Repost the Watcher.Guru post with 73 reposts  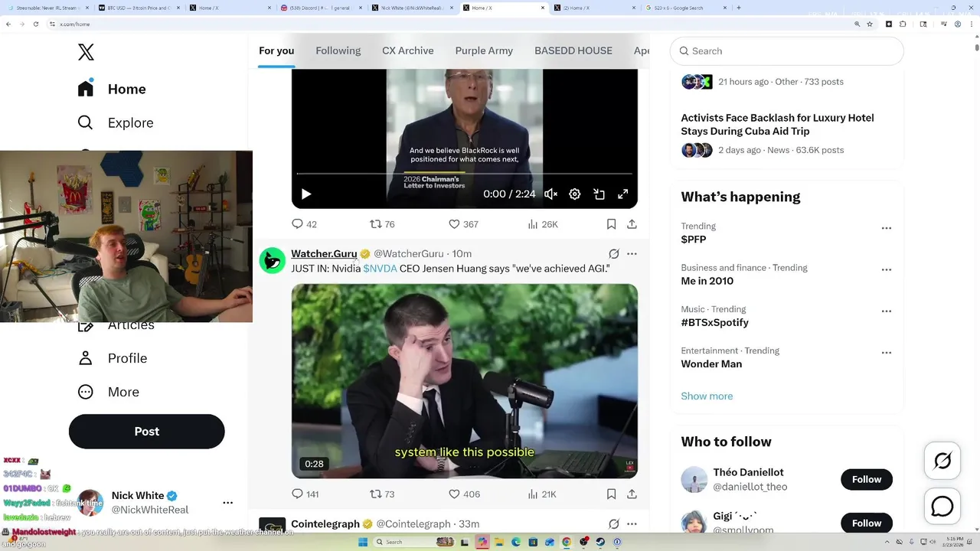pyautogui.click(x=382, y=494)
